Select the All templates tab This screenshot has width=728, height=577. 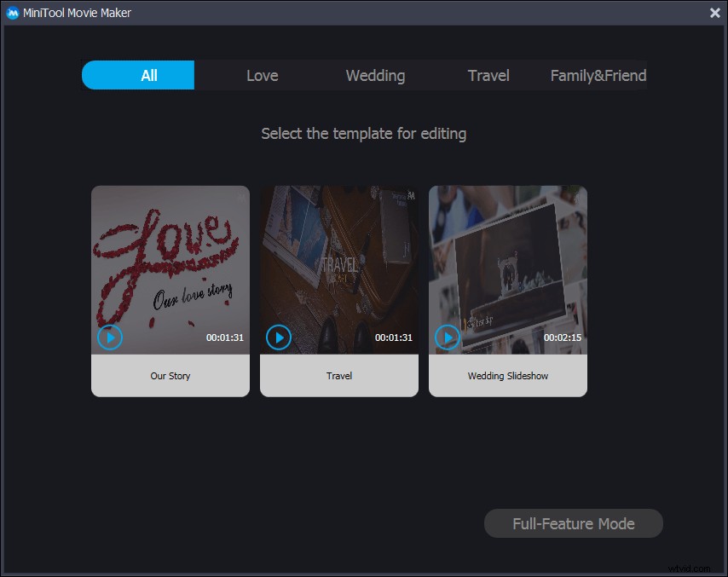pos(148,75)
